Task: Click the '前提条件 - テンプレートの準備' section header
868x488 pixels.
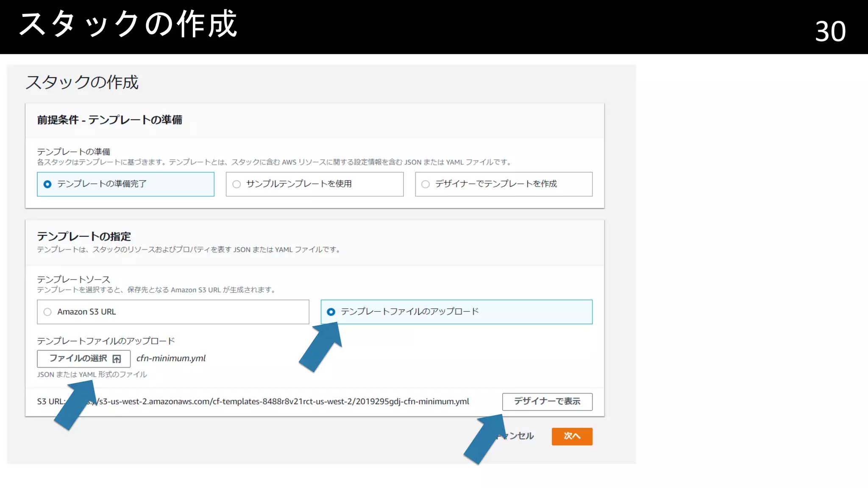Action: click(x=109, y=120)
